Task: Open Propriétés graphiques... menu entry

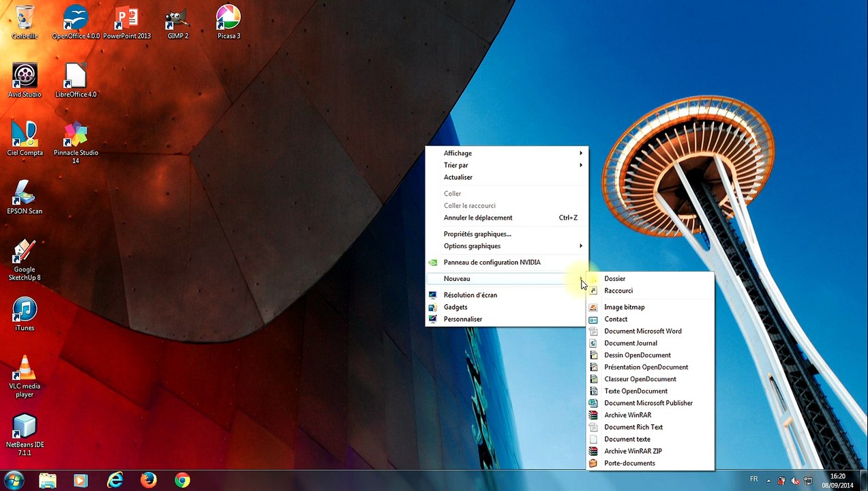Action: [x=507, y=234]
